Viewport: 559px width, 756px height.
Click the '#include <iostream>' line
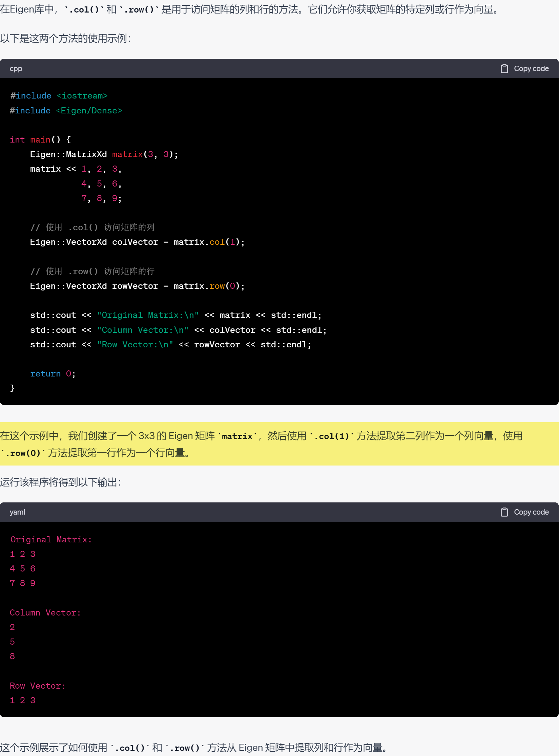(59, 96)
